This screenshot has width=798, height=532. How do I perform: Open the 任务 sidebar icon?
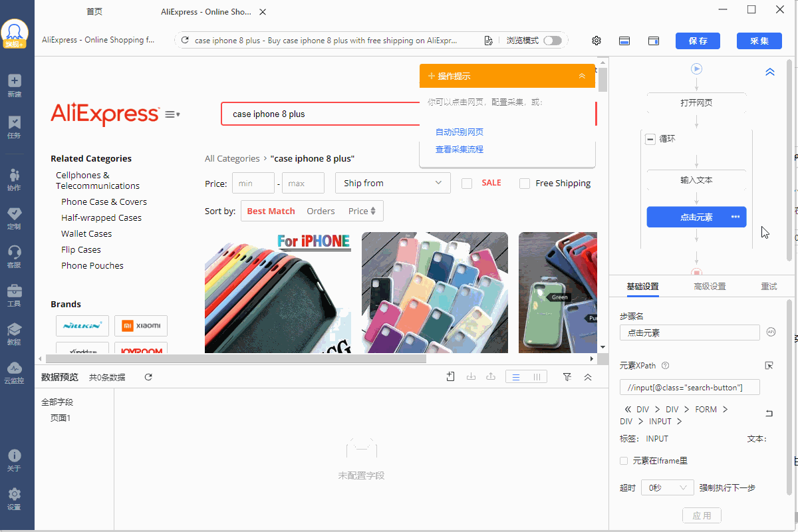coord(15,127)
